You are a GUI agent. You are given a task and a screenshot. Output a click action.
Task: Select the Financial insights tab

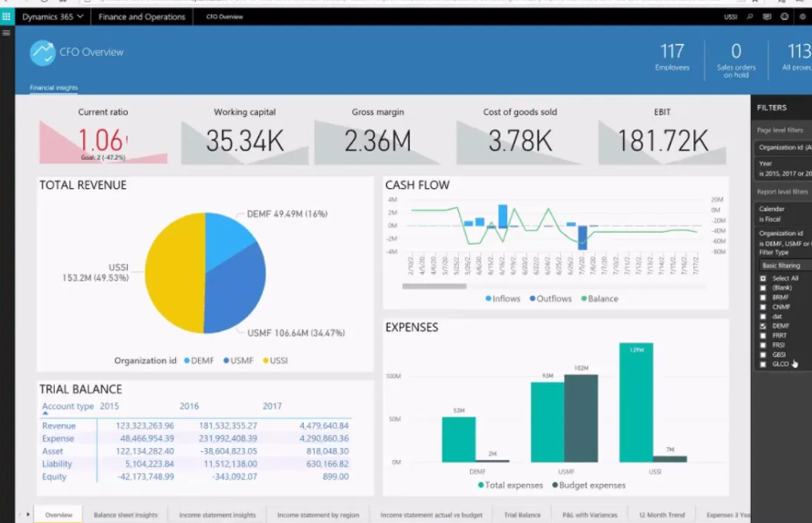point(54,88)
